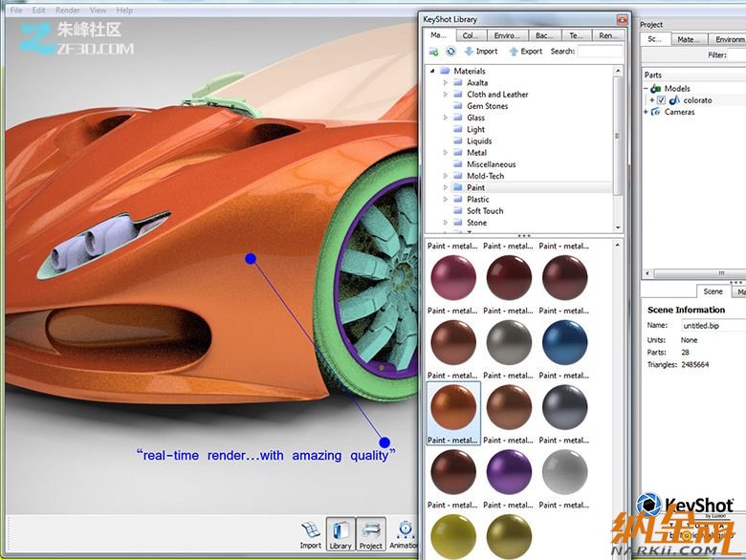
Task: Open the Materials tab in Library
Action: click(438, 35)
